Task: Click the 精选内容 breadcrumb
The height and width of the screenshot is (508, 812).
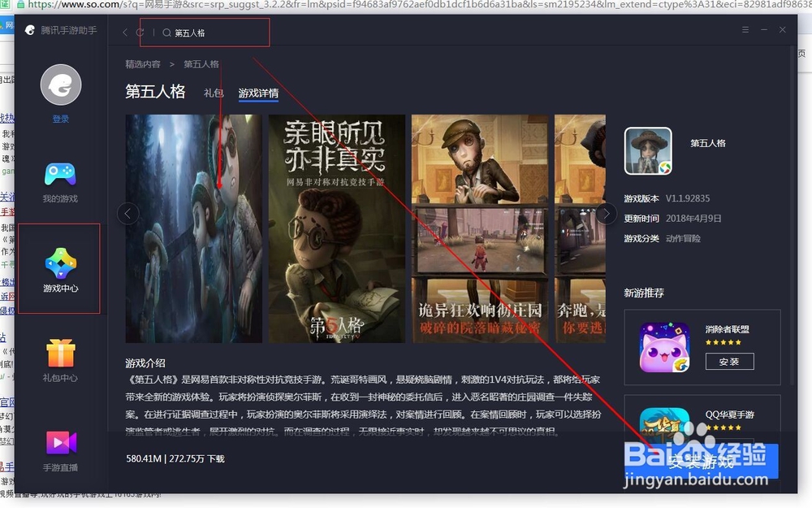Action: coord(143,64)
